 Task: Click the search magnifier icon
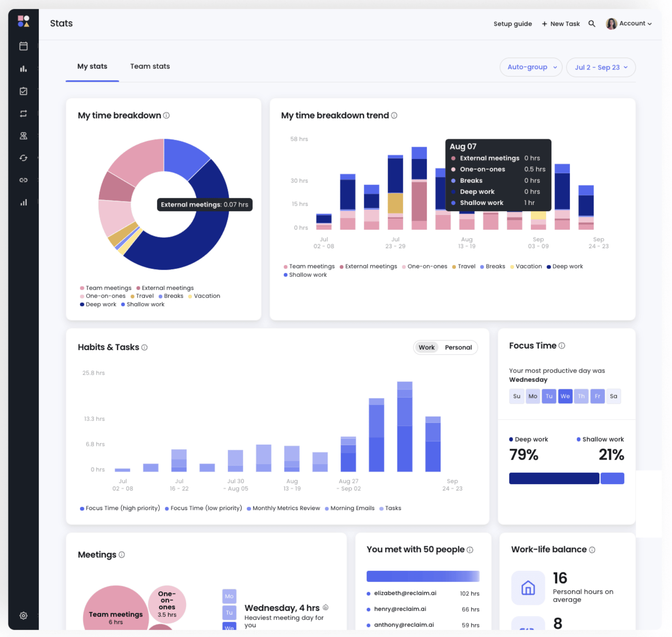(x=591, y=24)
